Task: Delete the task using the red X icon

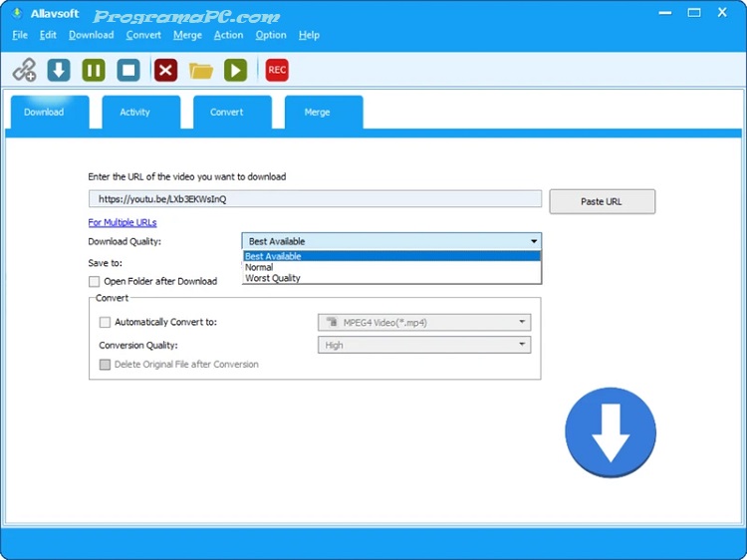Action: (x=165, y=70)
